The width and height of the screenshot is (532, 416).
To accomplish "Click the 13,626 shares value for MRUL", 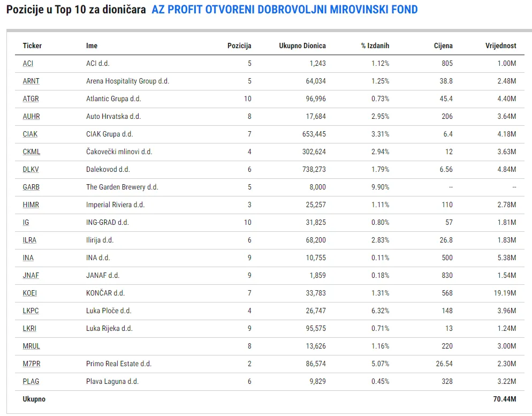I will pyautogui.click(x=316, y=346).
